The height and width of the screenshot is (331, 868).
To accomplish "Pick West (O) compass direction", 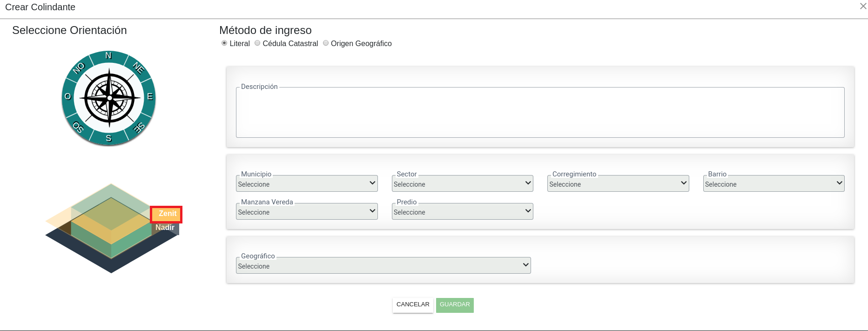I will (68, 97).
